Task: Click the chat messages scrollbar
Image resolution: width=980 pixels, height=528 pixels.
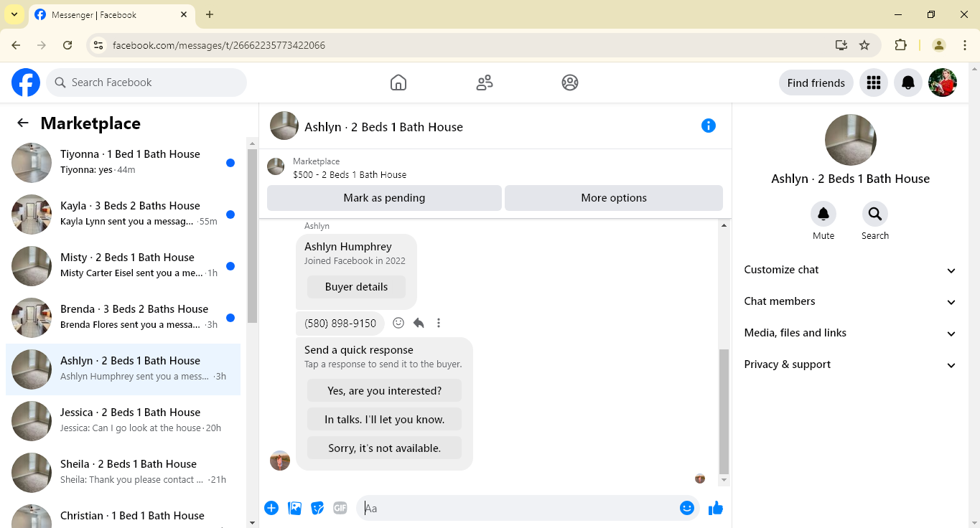Action: click(724, 412)
